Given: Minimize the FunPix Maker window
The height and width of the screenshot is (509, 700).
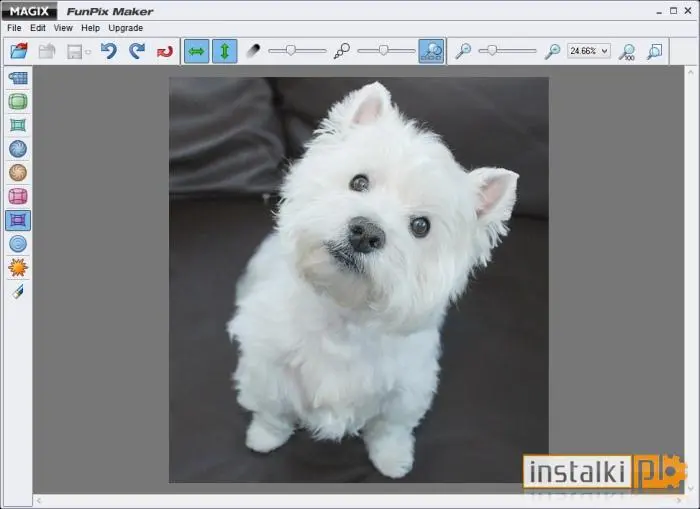Looking at the screenshot, I should (x=658, y=11).
